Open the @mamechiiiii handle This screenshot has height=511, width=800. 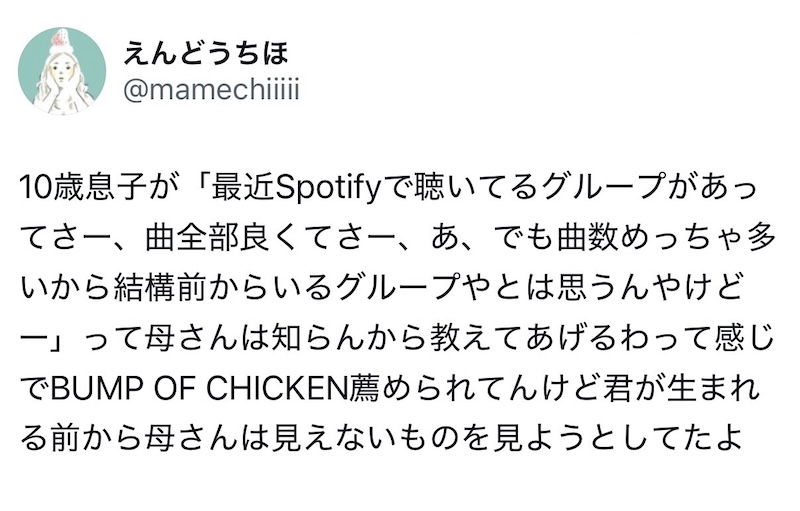[210, 91]
